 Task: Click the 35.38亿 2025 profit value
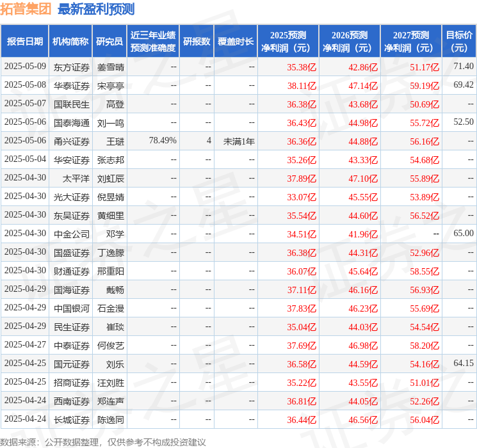(x=302, y=67)
